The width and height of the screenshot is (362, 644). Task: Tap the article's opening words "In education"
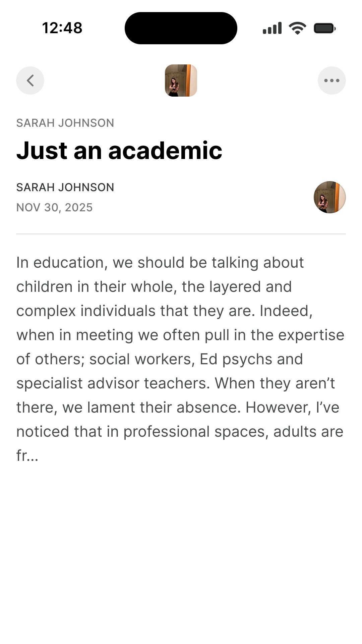[x=60, y=263]
